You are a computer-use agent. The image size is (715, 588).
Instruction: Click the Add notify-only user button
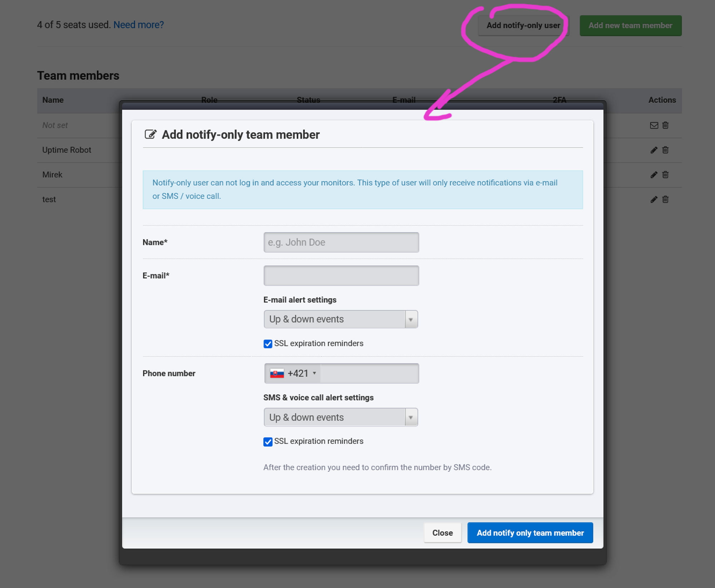click(x=523, y=25)
